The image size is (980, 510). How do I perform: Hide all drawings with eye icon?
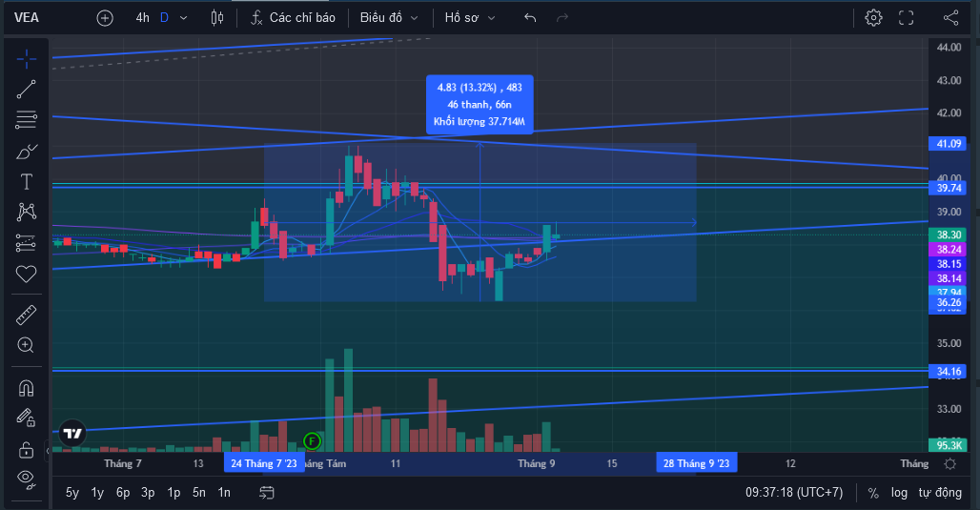tap(27, 479)
